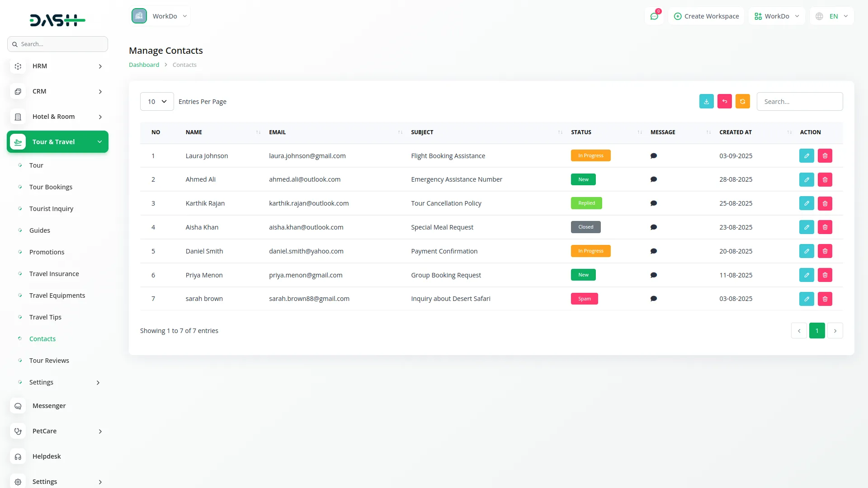Screen dimensions: 868x488
Task: Open the entries per page dropdown
Action: tap(157, 101)
